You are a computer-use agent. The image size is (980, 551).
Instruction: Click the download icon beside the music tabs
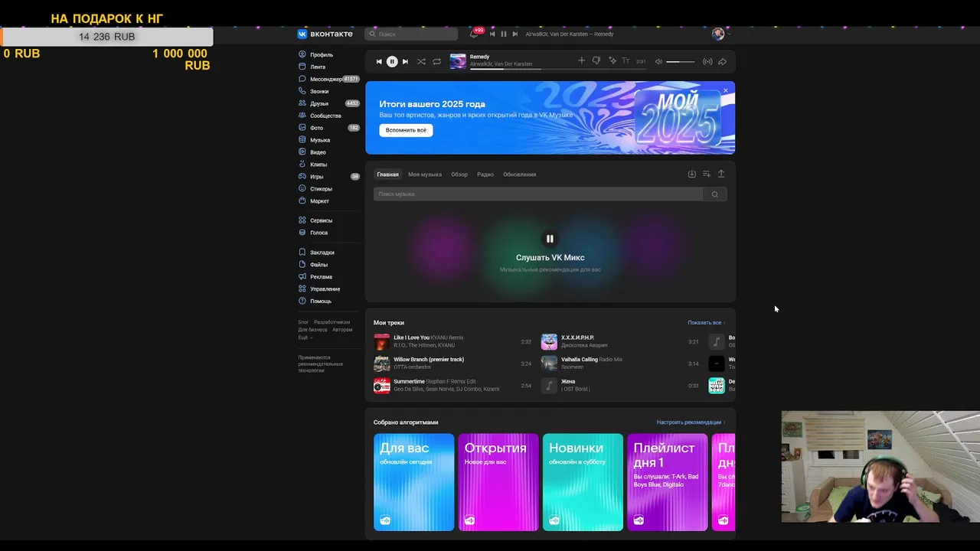pos(691,174)
